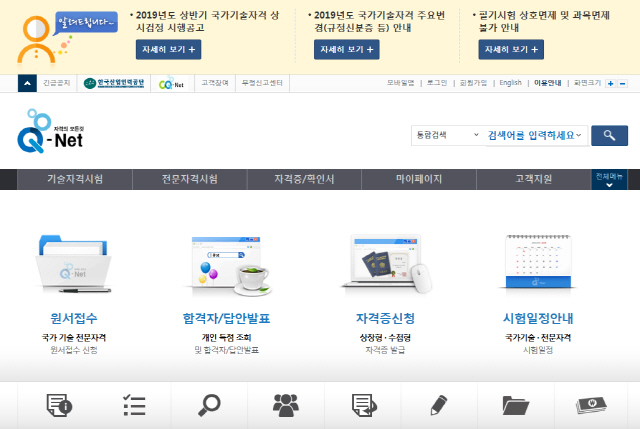This screenshot has height=429, width=640.
Task: Click the open folder icon in bottom bar
Action: (515, 405)
